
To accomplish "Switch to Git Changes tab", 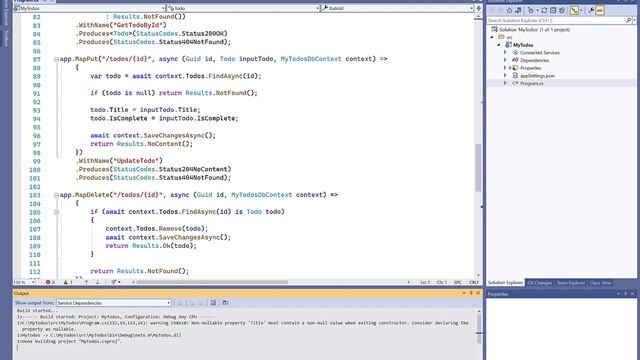I will [x=539, y=283].
